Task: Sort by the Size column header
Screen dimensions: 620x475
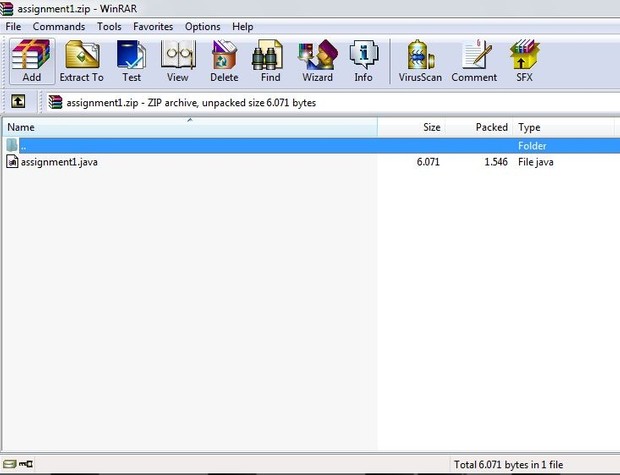Action: [412, 127]
